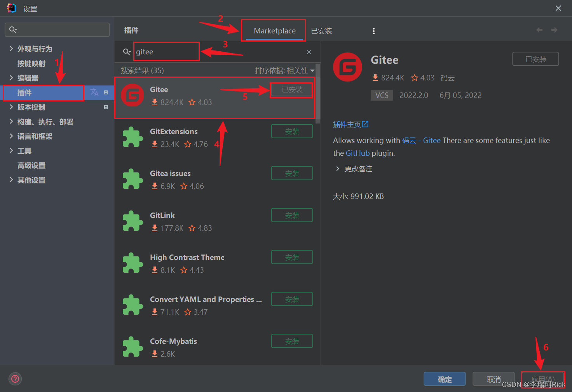The image size is (572, 392).
Task: Click the project-level icon beside 插件
Action: pyautogui.click(x=106, y=92)
